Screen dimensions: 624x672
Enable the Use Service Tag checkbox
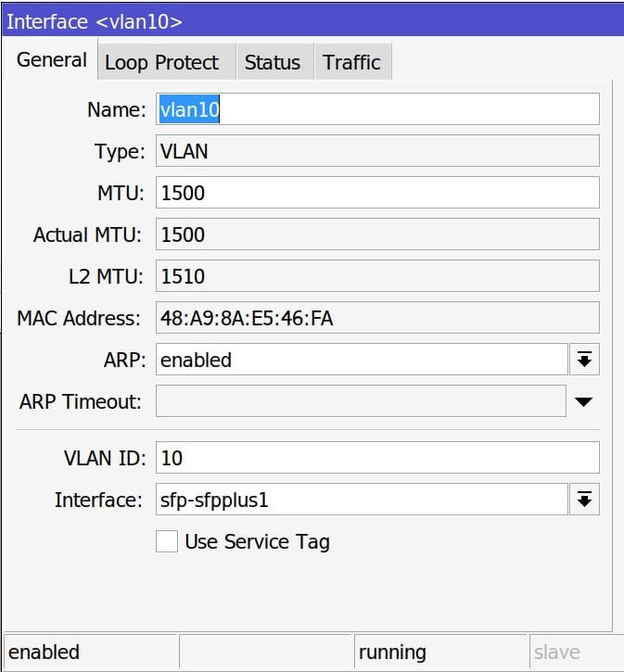coord(167,541)
